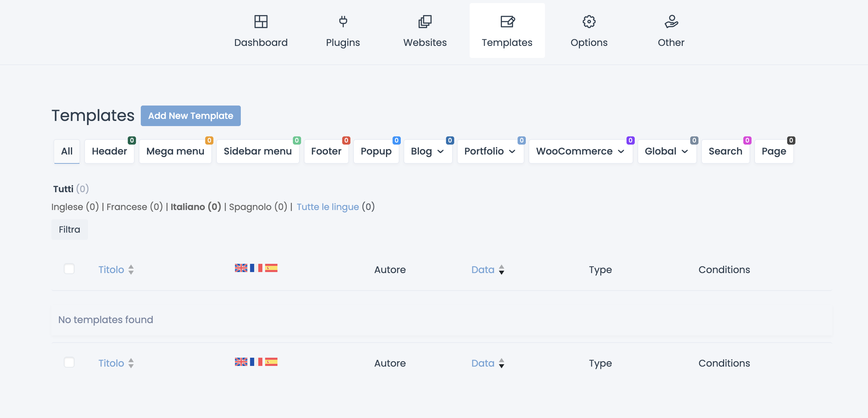
Task: Open Websites via its stacked pages icon
Action: 425,22
